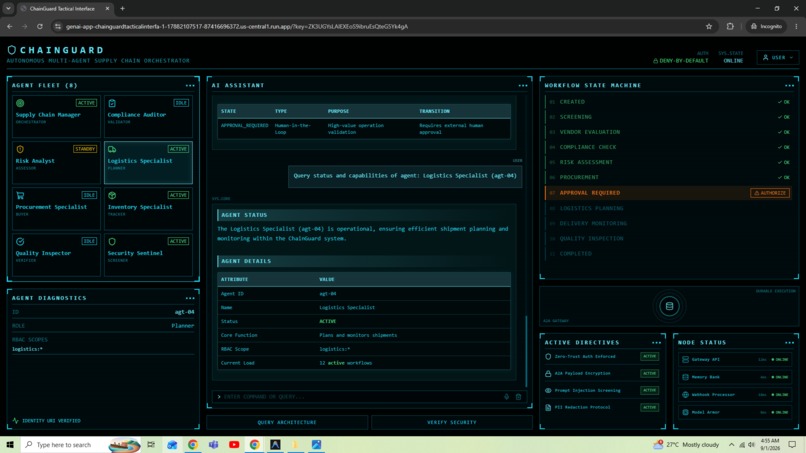Click the A2A gateway database icon
This screenshot has width=806, height=453.
(x=669, y=306)
